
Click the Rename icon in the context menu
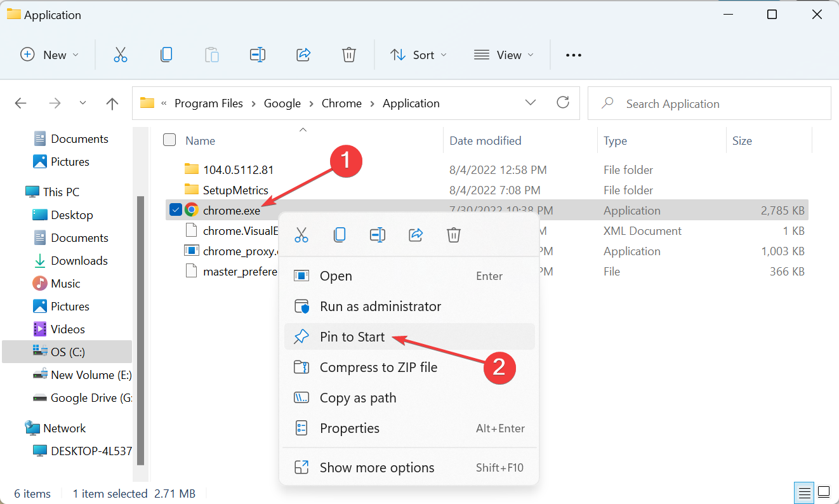pyautogui.click(x=378, y=235)
